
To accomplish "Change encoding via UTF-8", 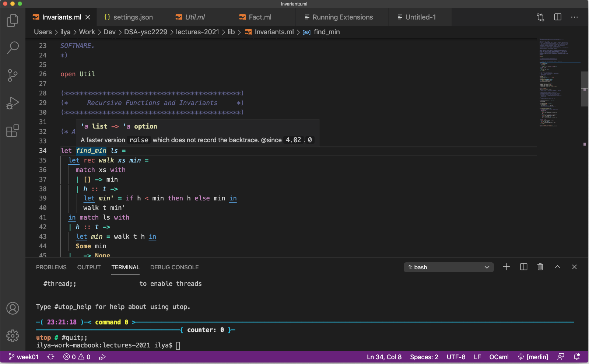I will click(456, 357).
